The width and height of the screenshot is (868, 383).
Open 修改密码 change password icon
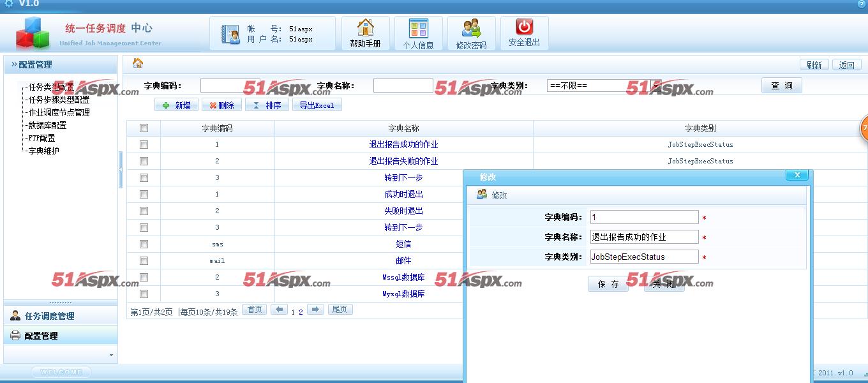[471, 33]
